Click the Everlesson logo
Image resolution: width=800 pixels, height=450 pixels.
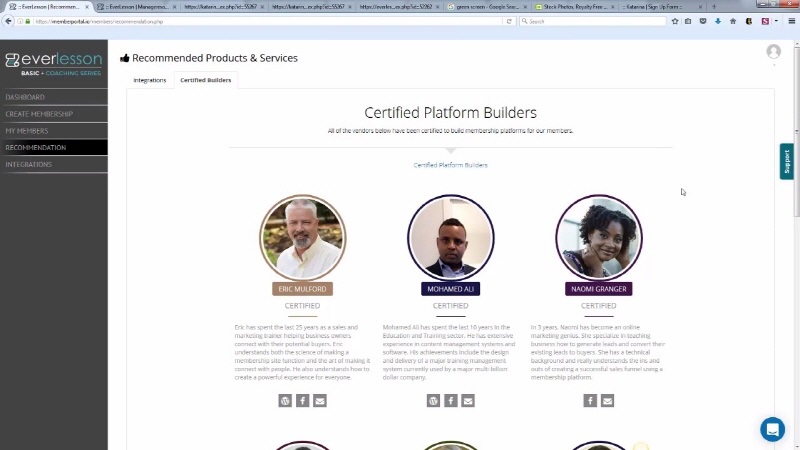(x=54, y=64)
